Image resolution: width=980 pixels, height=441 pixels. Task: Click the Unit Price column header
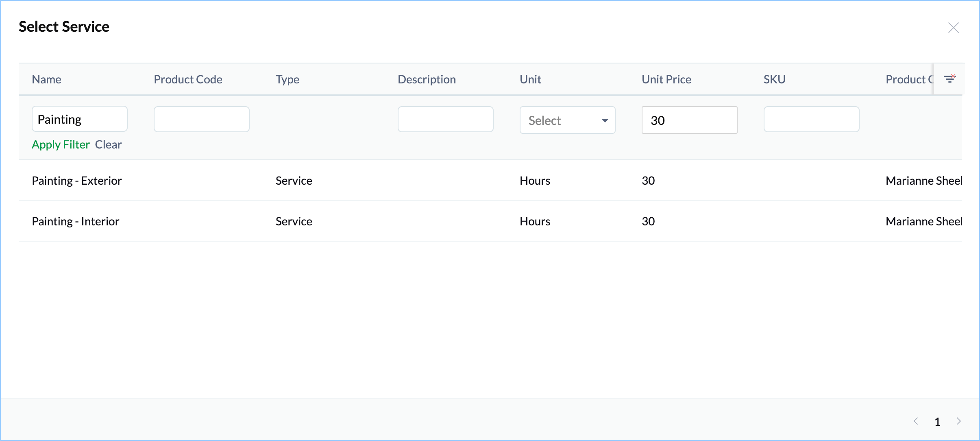point(666,79)
